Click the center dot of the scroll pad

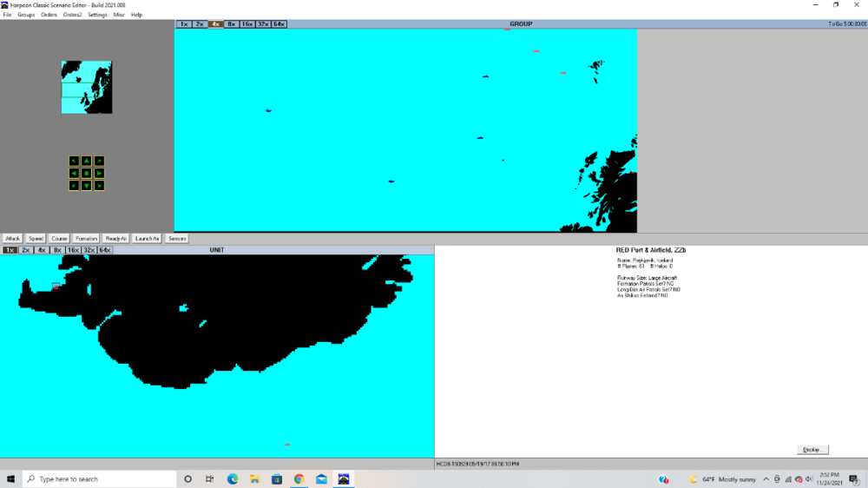(87, 174)
